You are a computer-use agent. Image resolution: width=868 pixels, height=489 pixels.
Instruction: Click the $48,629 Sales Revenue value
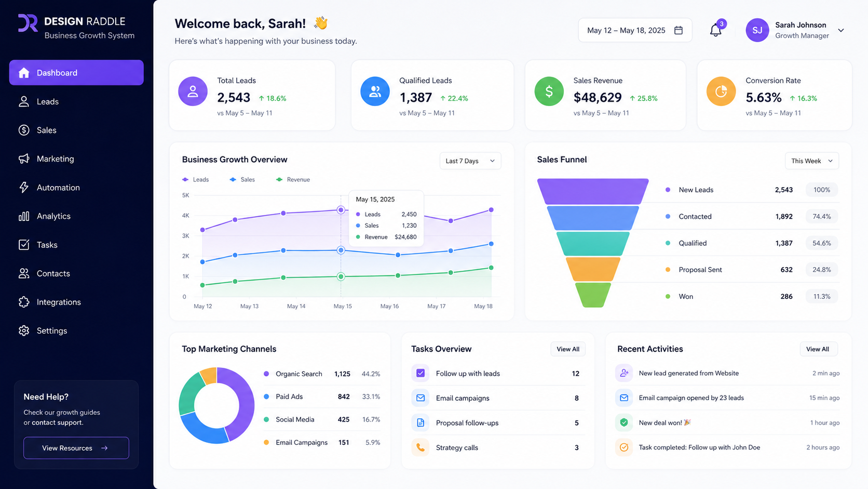coord(598,98)
